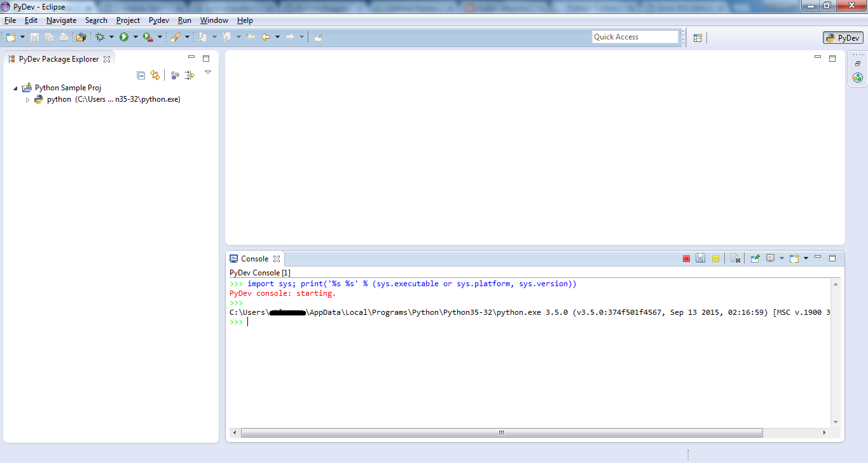The height and width of the screenshot is (463, 868).
Task: Click the Save Session disk icon in Console
Action: tap(700, 258)
